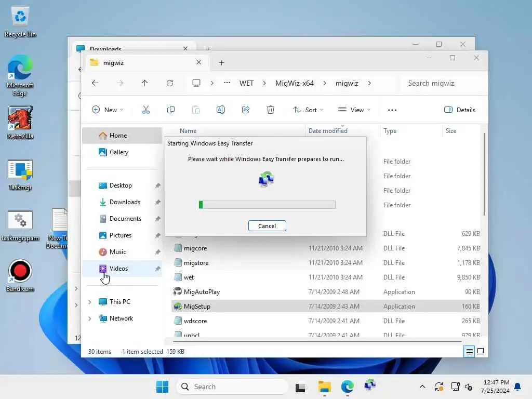Open Edge from the taskbar
The width and height of the screenshot is (532, 399).
[348, 387]
